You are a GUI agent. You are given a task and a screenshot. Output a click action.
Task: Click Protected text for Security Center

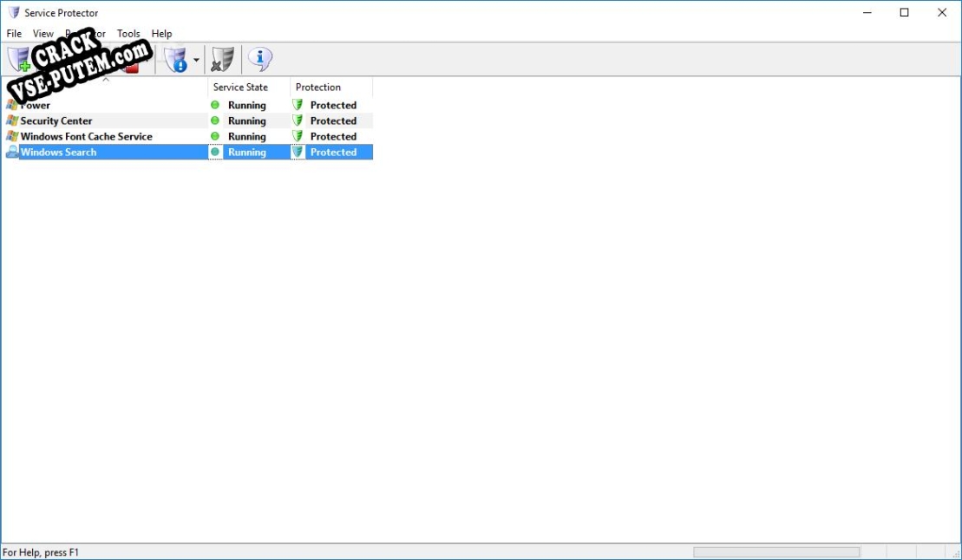point(333,120)
